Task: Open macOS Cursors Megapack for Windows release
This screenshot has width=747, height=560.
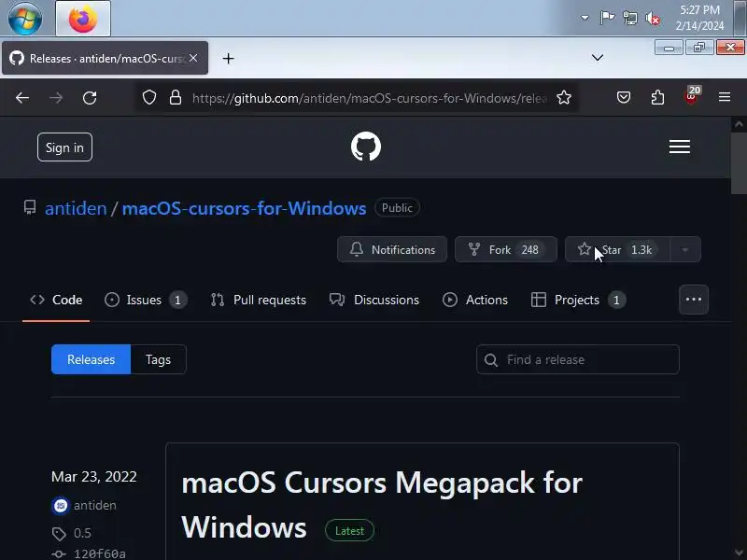Action: [382, 505]
